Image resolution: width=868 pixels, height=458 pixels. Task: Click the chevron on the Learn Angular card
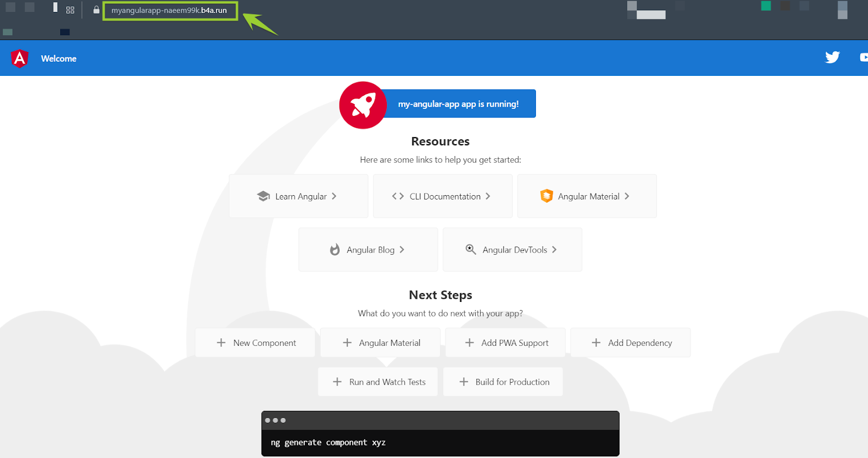click(x=334, y=196)
